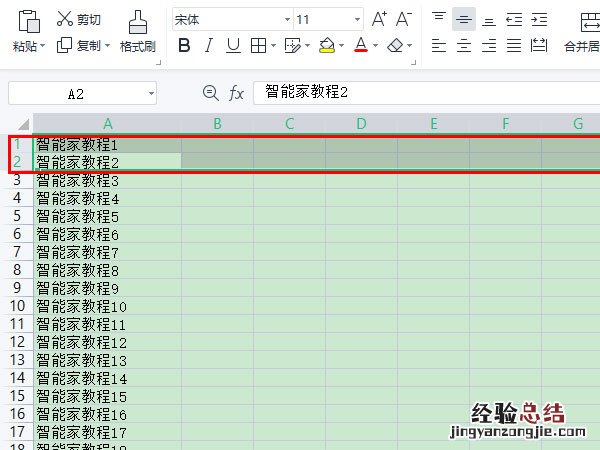Toggle bold formatting

pos(184,45)
